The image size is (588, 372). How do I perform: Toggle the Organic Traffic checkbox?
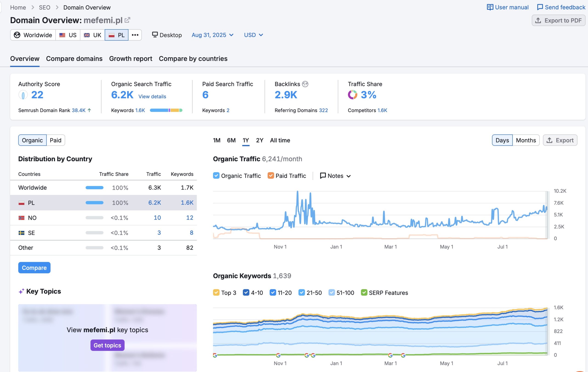click(x=216, y=175)
